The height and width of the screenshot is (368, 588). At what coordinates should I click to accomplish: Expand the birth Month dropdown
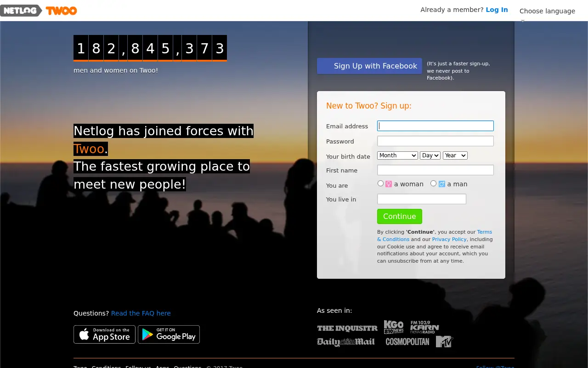tap(397, 155)
